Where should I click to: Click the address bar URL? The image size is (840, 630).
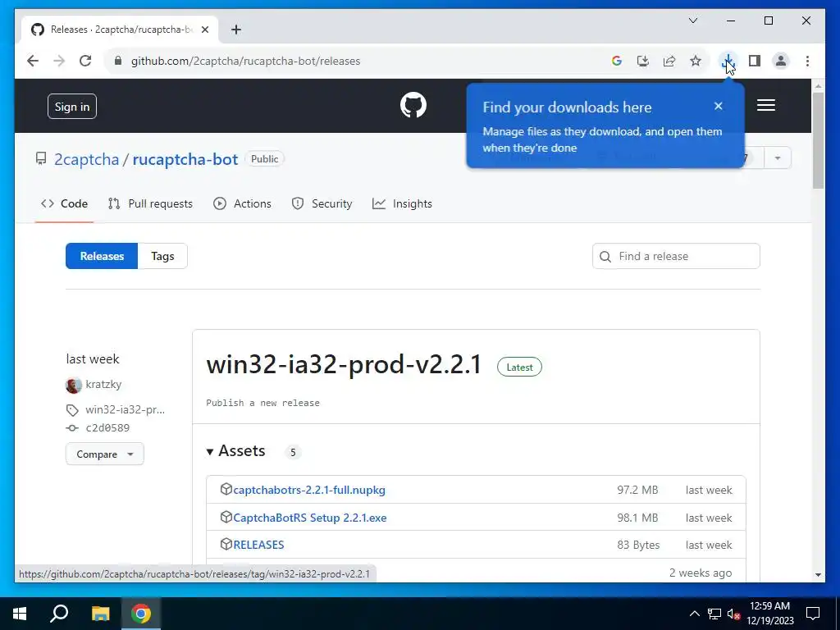coord(245,61)
